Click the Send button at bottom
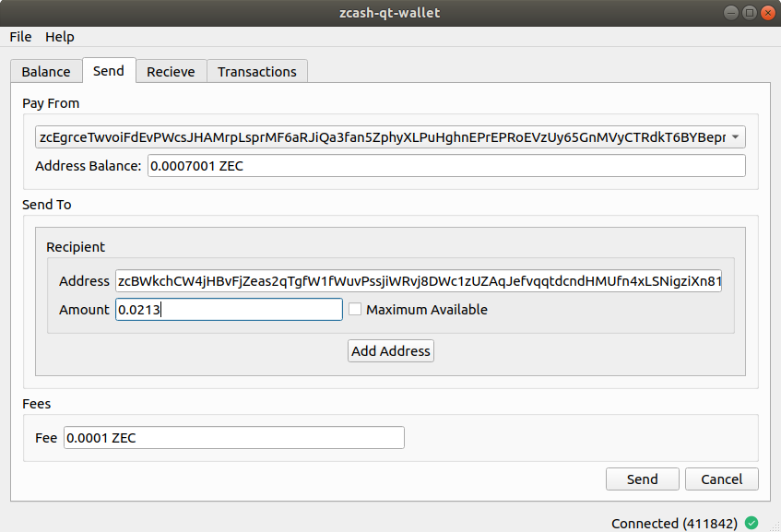This screenshot has width=781, height=532. tap(642, 479)
